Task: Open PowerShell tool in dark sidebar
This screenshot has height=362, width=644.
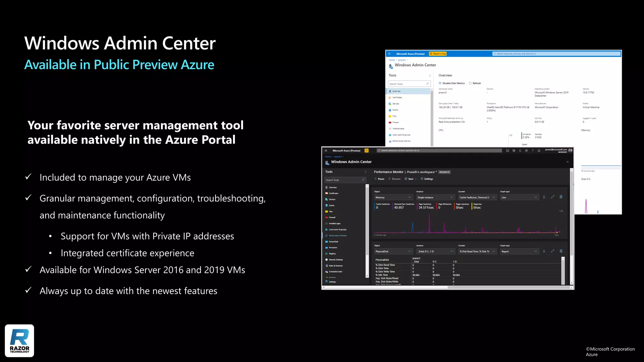Action: click(333, 242)
